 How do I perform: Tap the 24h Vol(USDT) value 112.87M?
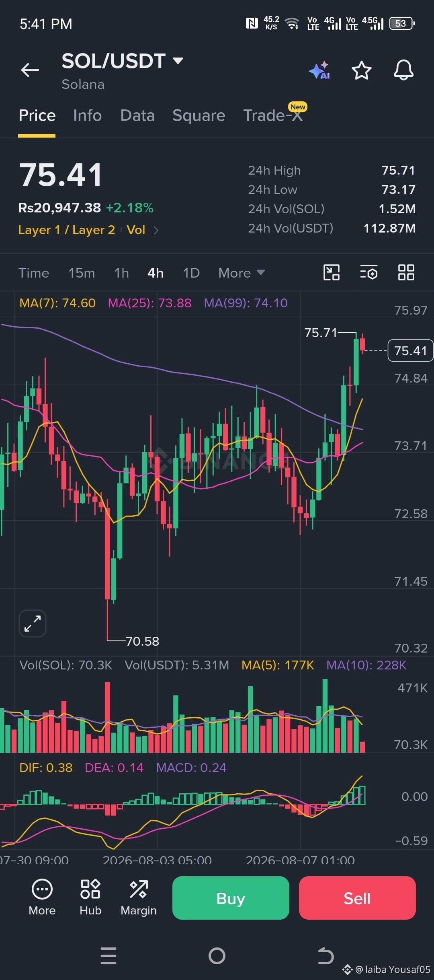(x=389, y=228)
